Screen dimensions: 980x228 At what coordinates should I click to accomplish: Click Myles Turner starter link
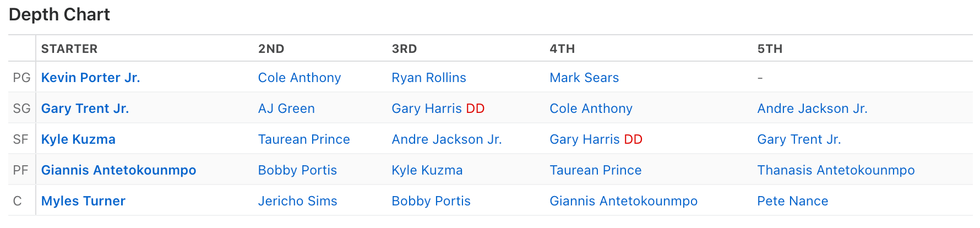[83, 201]
